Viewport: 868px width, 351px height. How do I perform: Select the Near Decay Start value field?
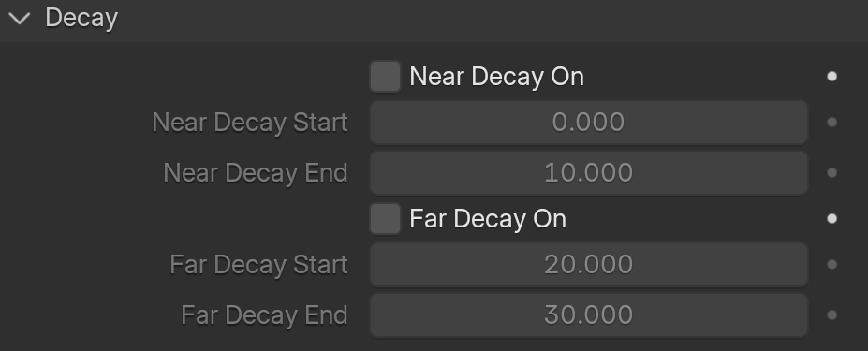click(x=588, y=123)
